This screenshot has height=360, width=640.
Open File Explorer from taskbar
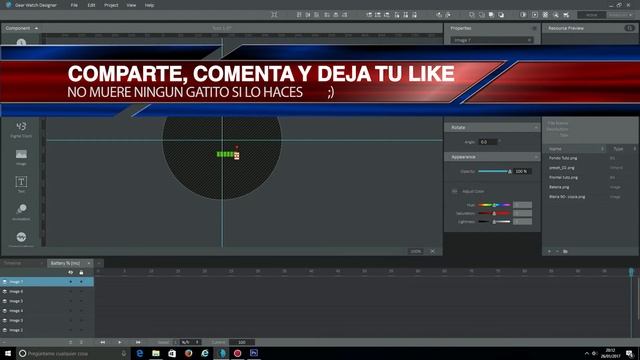(x=156, y=353)
